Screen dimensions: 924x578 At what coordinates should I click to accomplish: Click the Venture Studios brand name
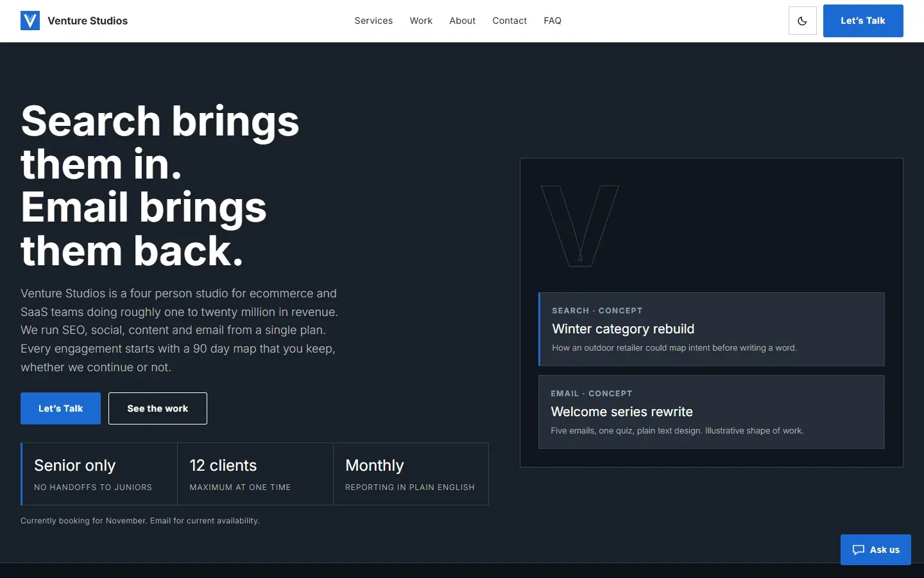coord(88,21)
